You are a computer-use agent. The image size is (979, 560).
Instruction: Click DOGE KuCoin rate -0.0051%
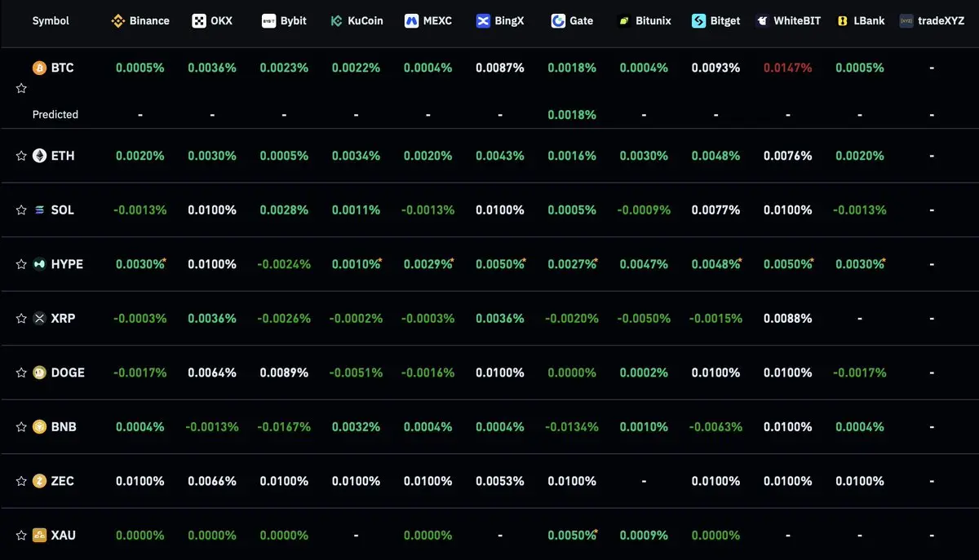356,373
